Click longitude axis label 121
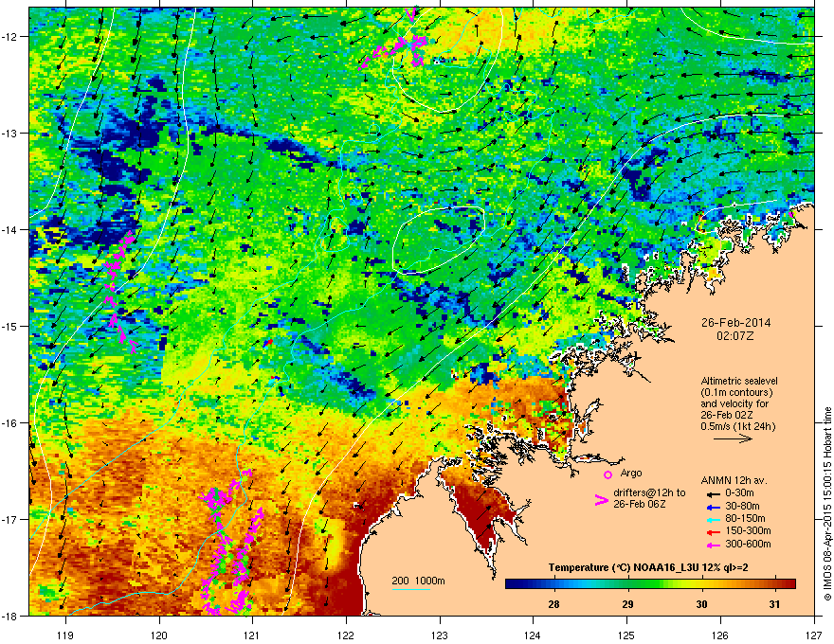Viewport: 834px width, 644px height. pyautogui.click(x=252, y=635)
